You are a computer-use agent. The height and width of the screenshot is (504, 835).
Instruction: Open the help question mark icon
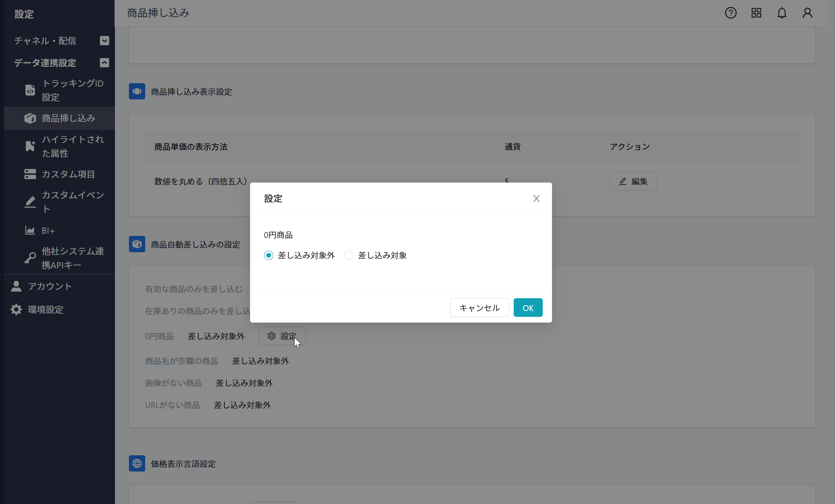730,13
